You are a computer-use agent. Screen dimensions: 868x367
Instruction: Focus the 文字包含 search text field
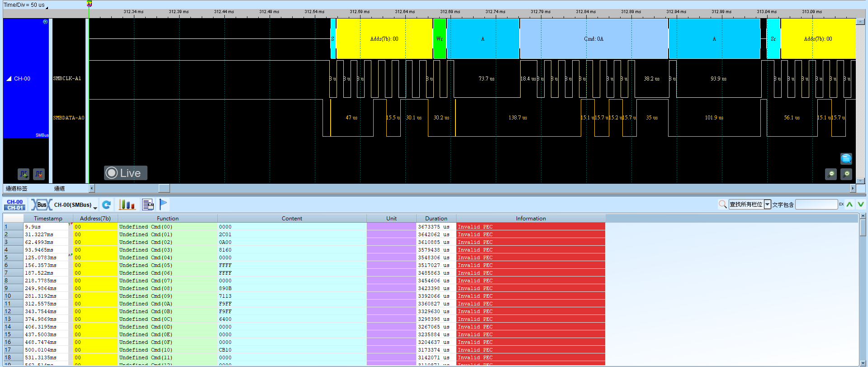816,205
